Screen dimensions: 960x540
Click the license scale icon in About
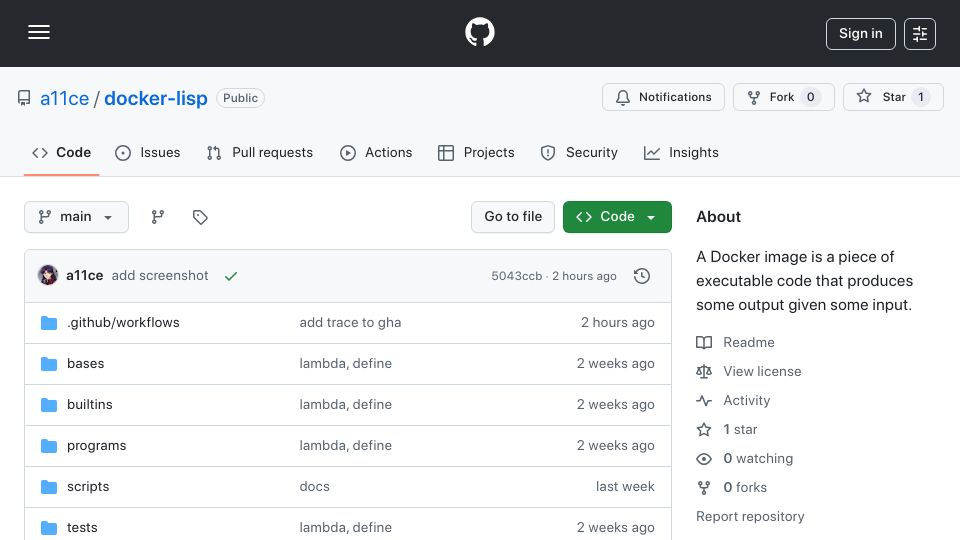tap(704, 371)
